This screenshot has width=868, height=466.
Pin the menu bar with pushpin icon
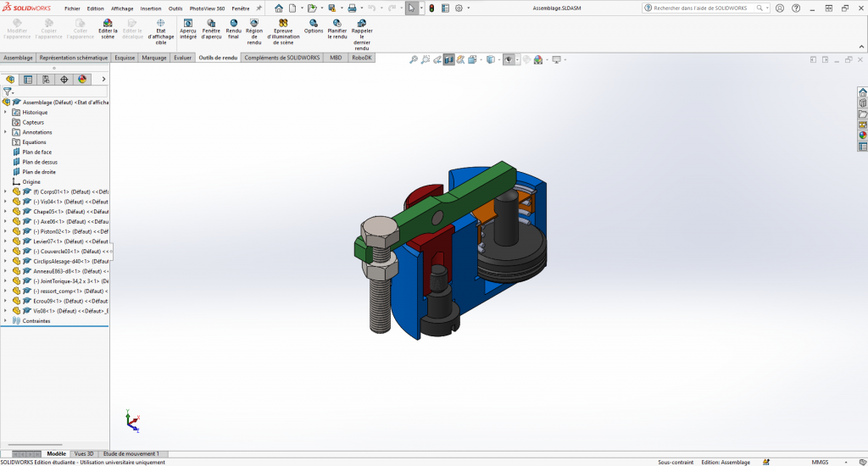click(x=259, y=8)
